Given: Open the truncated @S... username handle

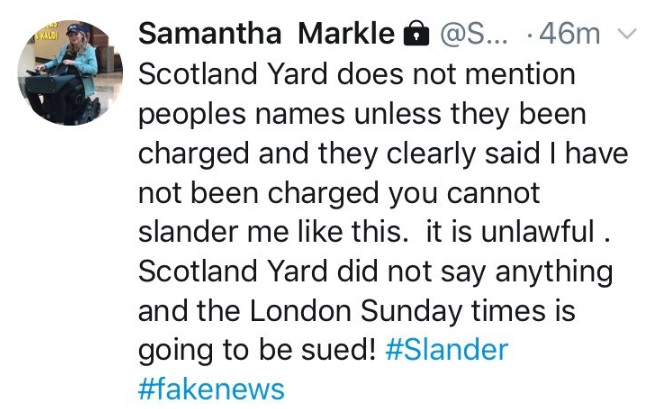Looking at the screenshot, I should tap(474, 35).
